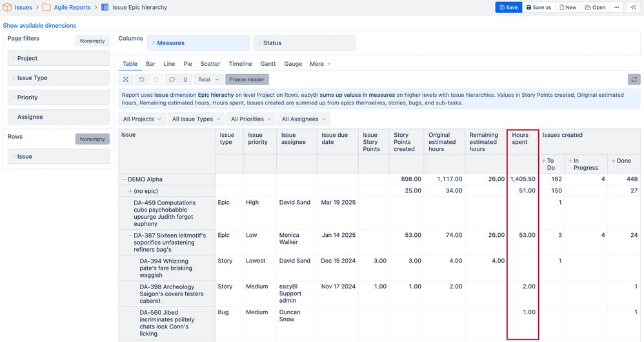Click the Open report button
The height and width of the screenshot is (342, 644).
coord(595,7)
